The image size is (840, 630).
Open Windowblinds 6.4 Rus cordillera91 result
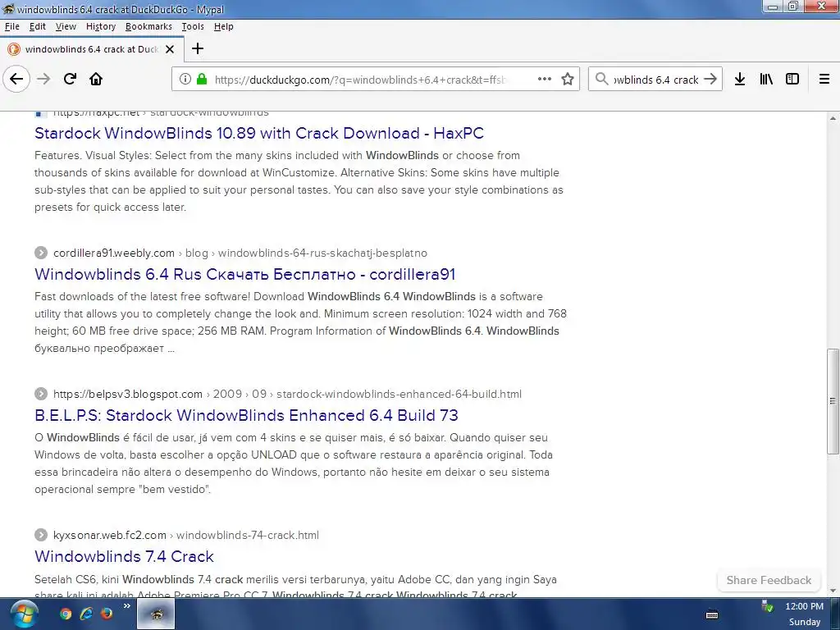click(x=244, y=274)
